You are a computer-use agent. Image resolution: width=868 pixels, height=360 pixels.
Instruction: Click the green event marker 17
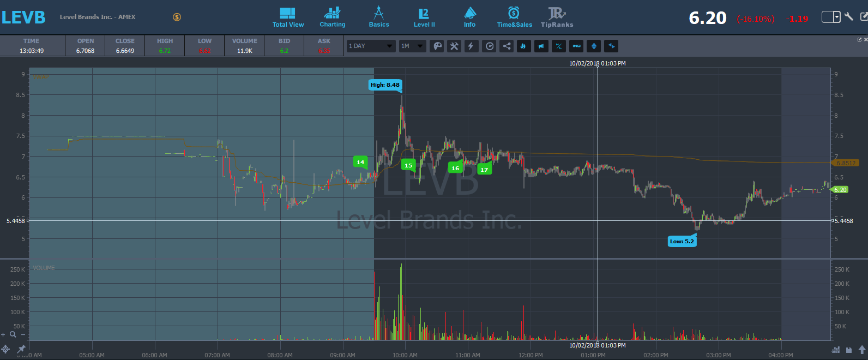point(484,170)
